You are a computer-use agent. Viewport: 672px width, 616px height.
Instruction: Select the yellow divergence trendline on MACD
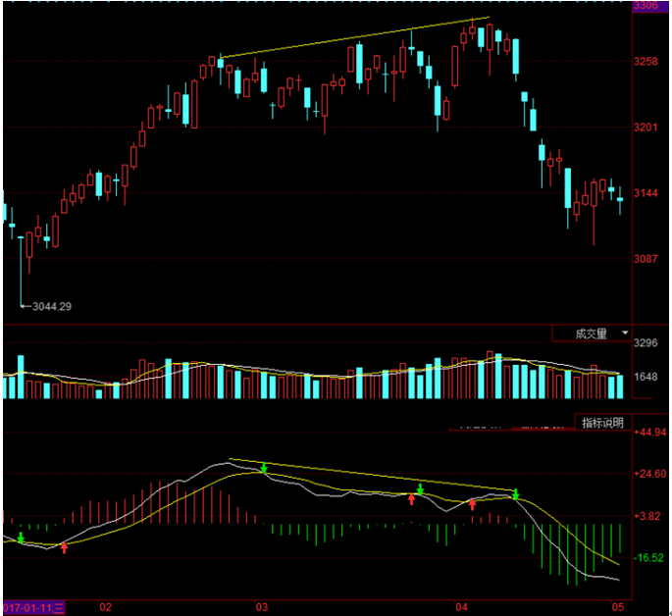pos(371,475)
